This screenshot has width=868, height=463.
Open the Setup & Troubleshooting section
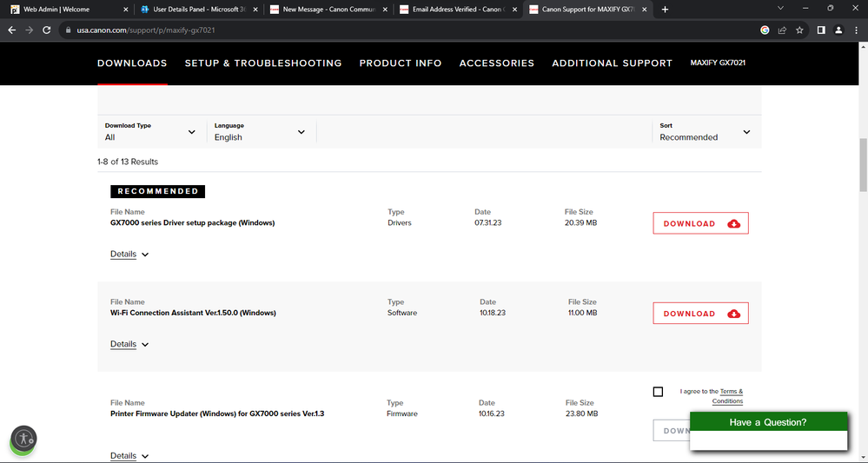coord(263,63)
